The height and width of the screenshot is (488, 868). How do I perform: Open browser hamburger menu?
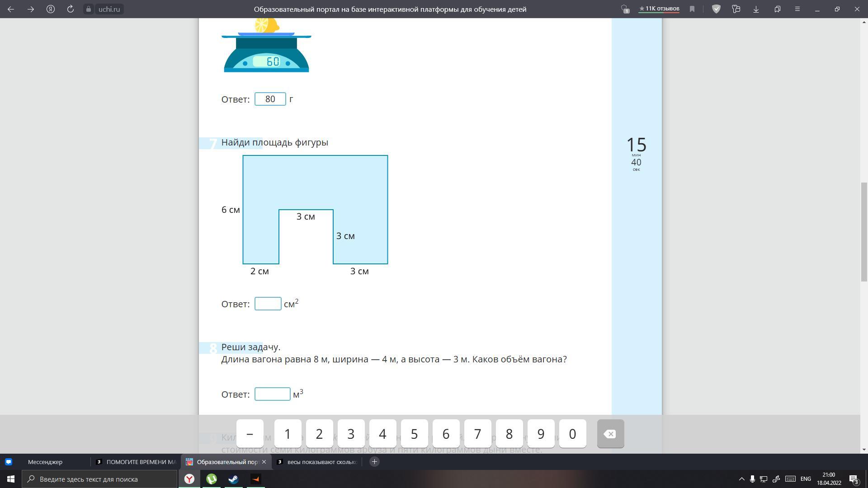(797, 9)
